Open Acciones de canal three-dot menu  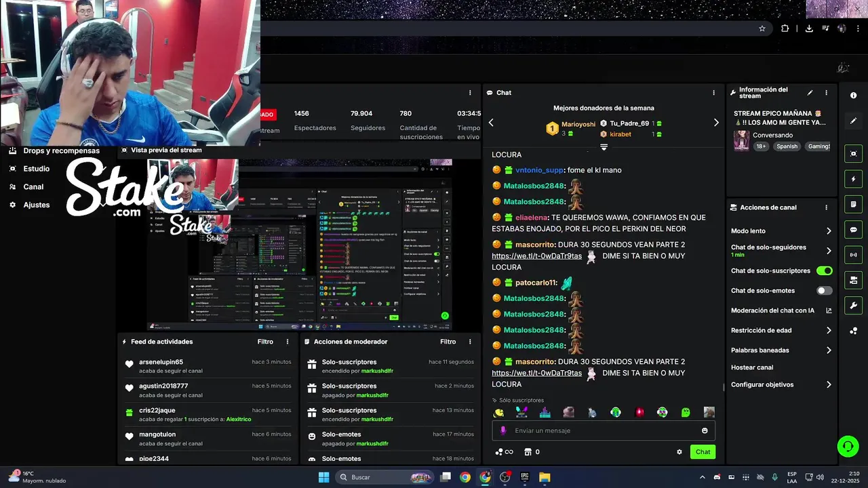click(x=826, y=207)
